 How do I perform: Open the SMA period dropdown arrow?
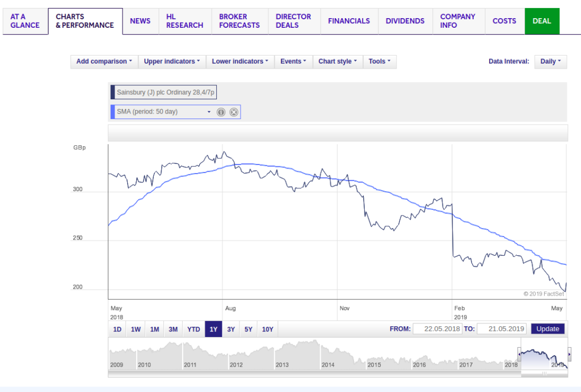click(209, 112)
